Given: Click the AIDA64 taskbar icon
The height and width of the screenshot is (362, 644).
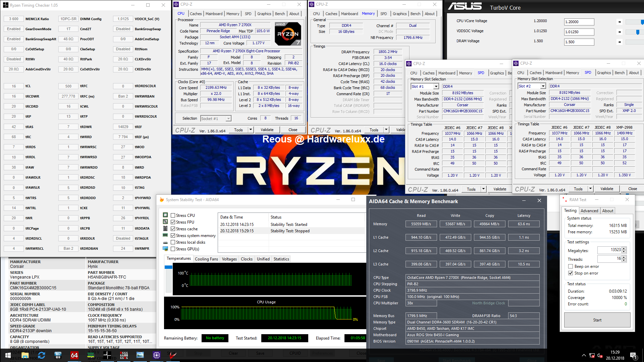Looking at the screenshot, I should click(x=74, y=355).
